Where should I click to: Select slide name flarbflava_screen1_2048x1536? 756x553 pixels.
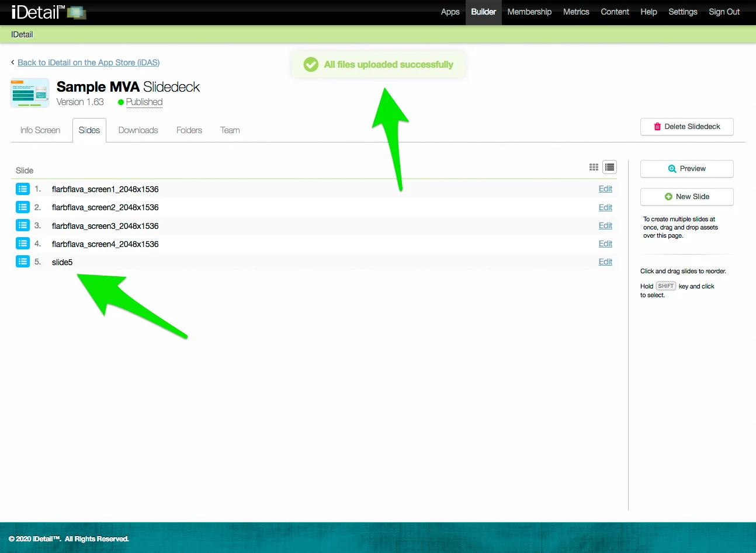click(x=105, y=189)
